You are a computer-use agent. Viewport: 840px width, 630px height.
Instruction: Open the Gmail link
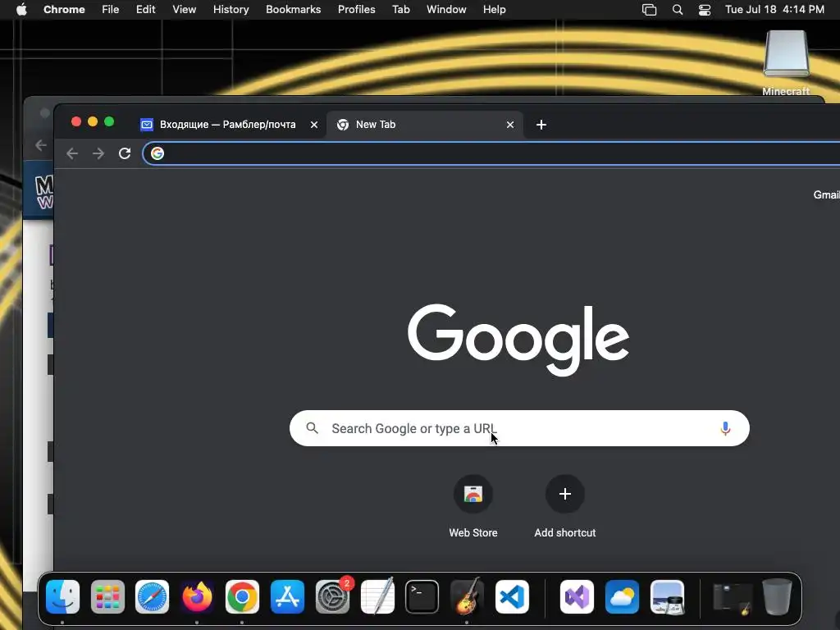click(826, 195)
